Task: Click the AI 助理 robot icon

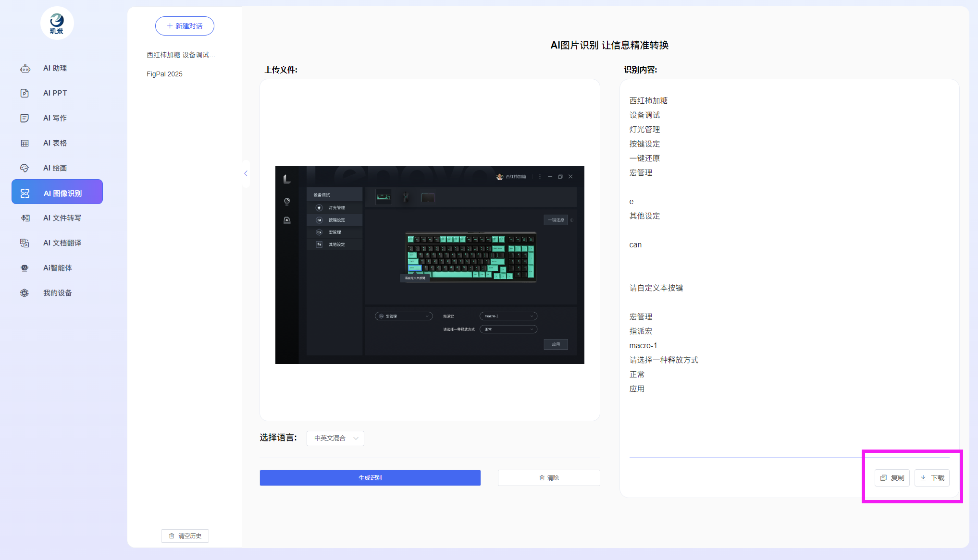Action: (25, 68)
